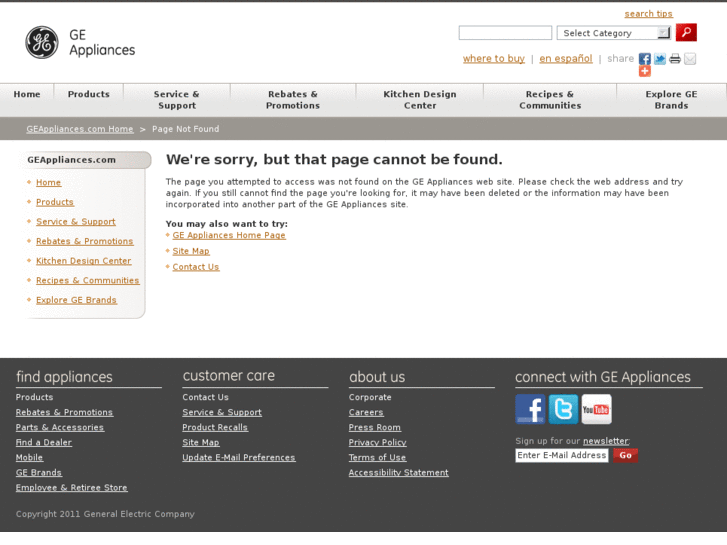Click the footer Service & Support link

[222, 412]
